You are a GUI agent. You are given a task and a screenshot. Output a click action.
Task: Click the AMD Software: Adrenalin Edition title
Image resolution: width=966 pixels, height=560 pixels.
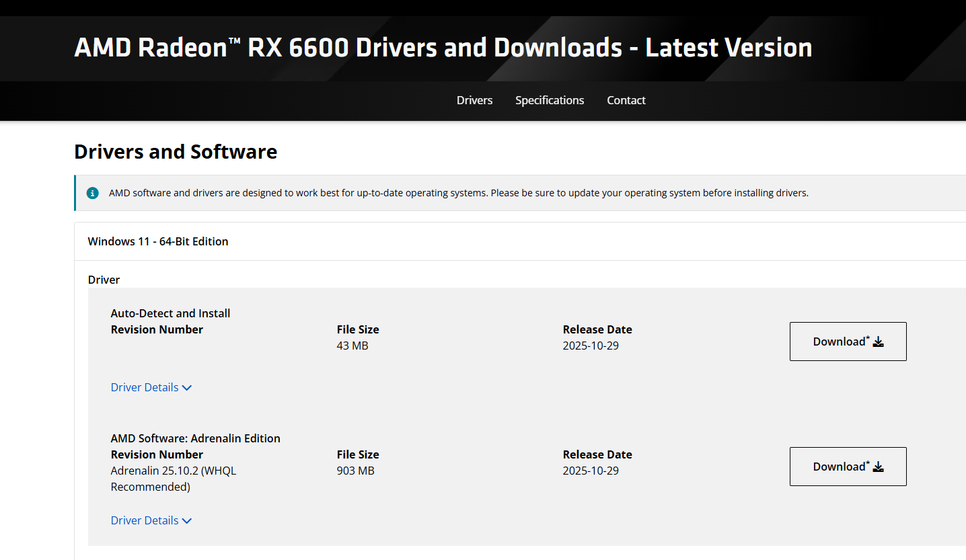pyautogui.click(x=196, y=438)
